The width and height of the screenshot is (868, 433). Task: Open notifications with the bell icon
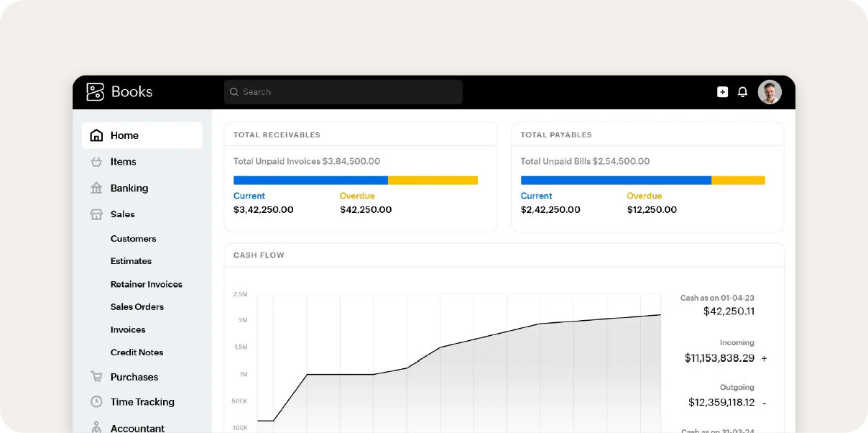pyautogui.click(x=743, y=91)
